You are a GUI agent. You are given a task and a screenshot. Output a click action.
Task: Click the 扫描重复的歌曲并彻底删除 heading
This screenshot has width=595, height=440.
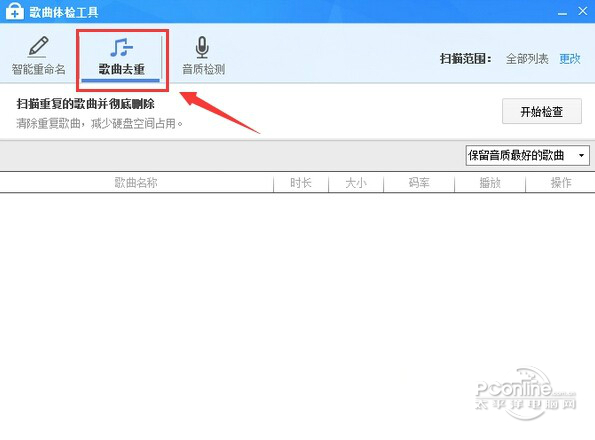85,104
